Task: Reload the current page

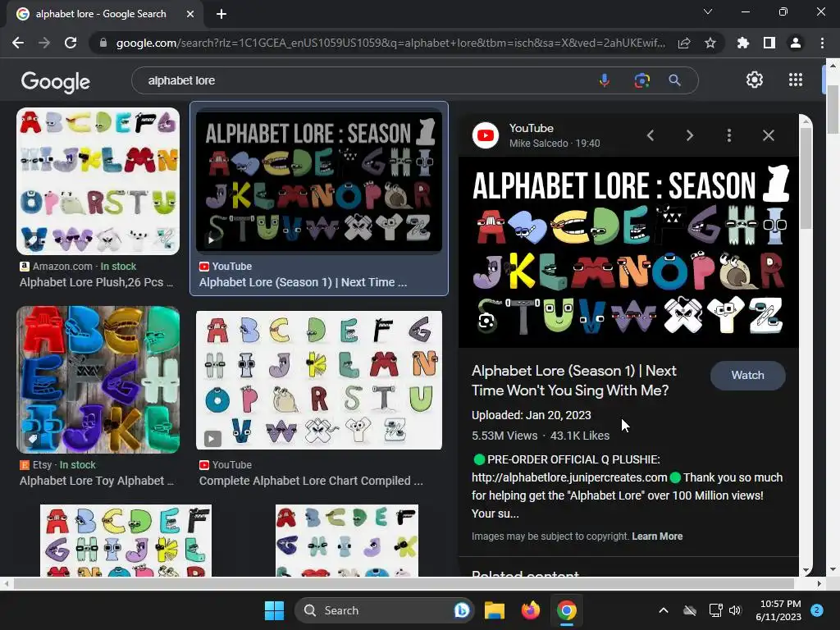Action: coord(71,43)
